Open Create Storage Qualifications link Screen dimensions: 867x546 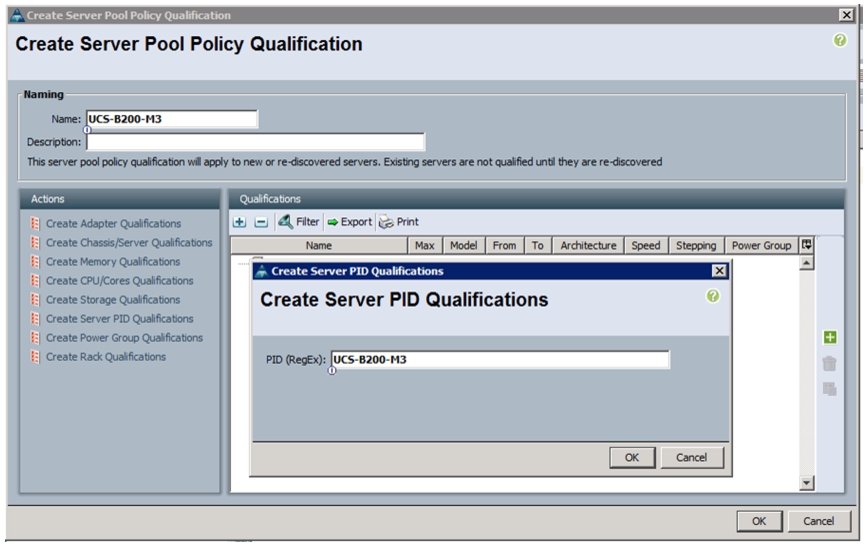[113, 299]
